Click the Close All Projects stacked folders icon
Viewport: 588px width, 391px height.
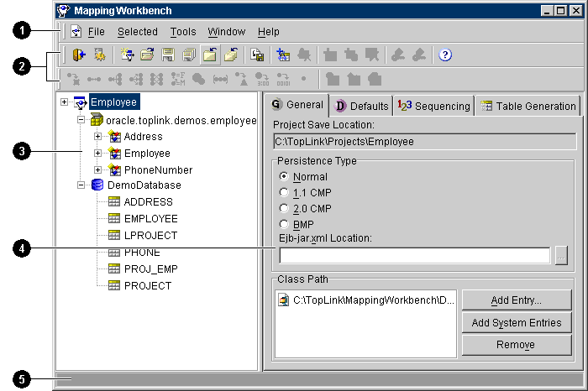click(x=231, y=55)
